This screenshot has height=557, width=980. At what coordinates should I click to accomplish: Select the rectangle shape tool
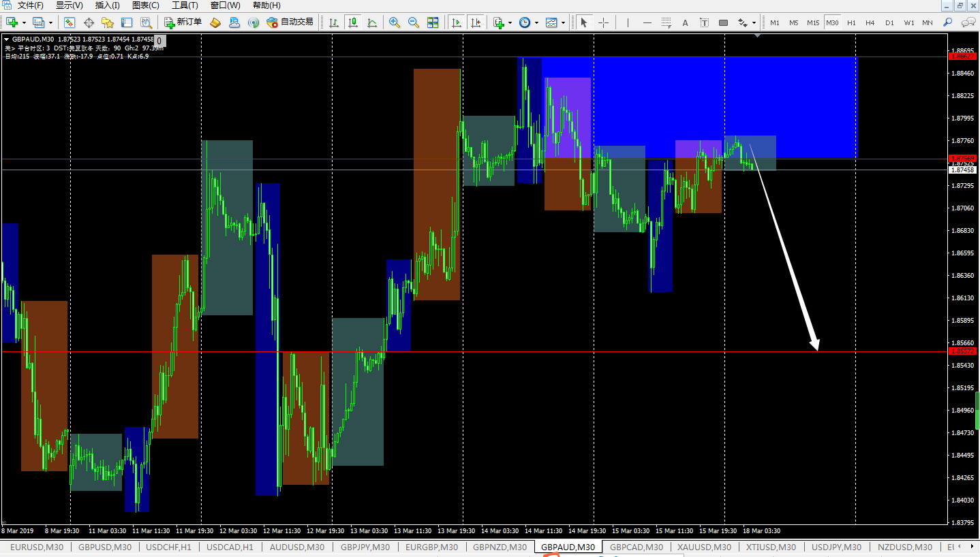tap(724, 22)
